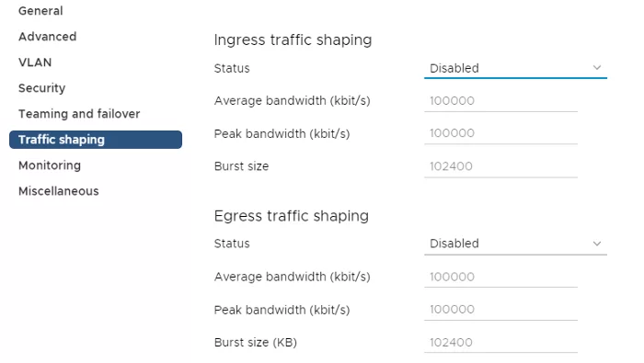This screenshot has width=644, height=363.
Task: Click the Egress traffic shaping heading
Action: click(292, 216)
